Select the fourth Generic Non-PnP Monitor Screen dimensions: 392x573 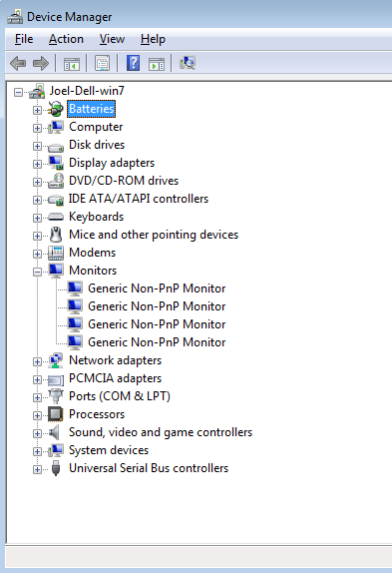(157, 342)
